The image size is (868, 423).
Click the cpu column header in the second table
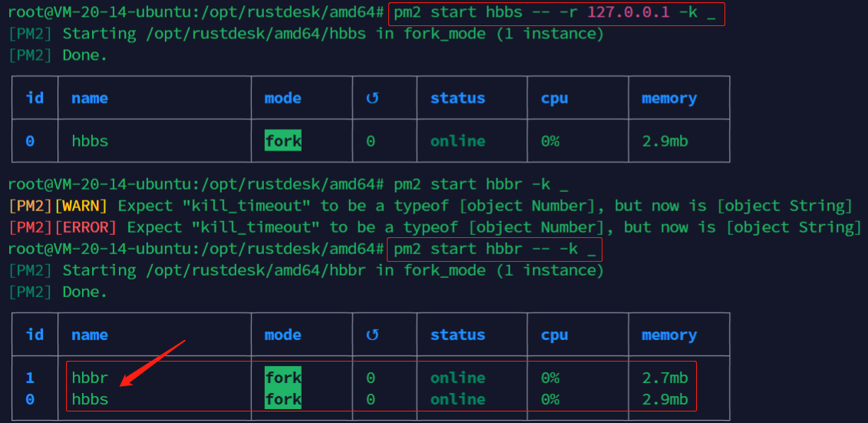pos(555,335)
